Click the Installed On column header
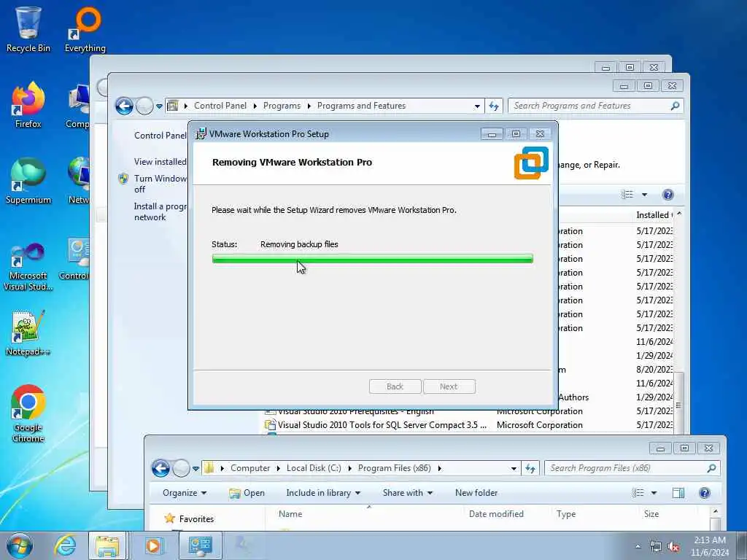Screen dimensions: 747x560 click(x=654, y=215)
